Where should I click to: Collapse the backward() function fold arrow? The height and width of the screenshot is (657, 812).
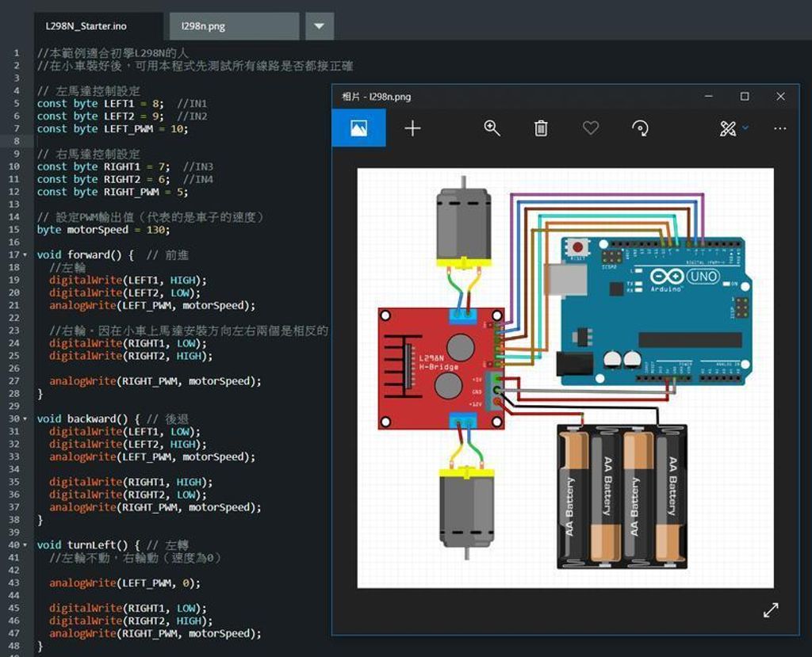[25, 419]
